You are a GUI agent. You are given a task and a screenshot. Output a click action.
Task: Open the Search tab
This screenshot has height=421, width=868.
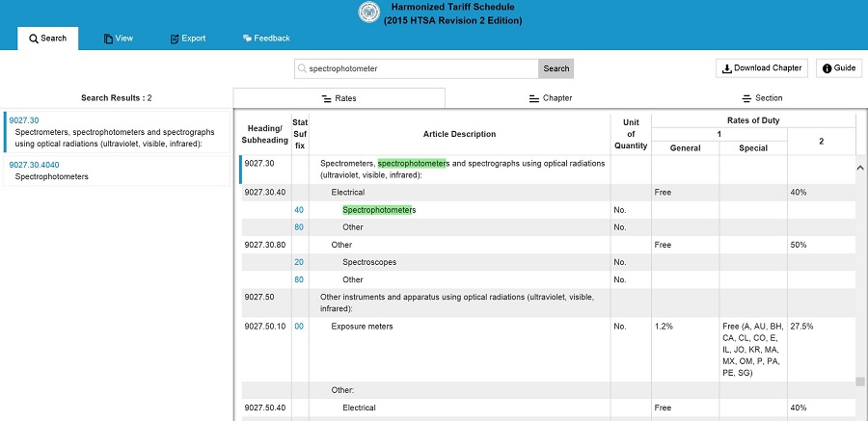[47, 39]
